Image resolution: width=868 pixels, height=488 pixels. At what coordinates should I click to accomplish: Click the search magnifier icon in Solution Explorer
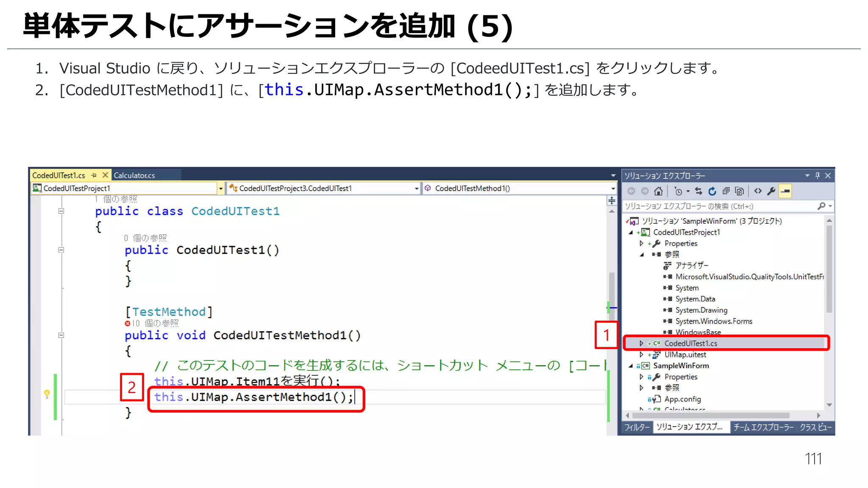(821, 206)
